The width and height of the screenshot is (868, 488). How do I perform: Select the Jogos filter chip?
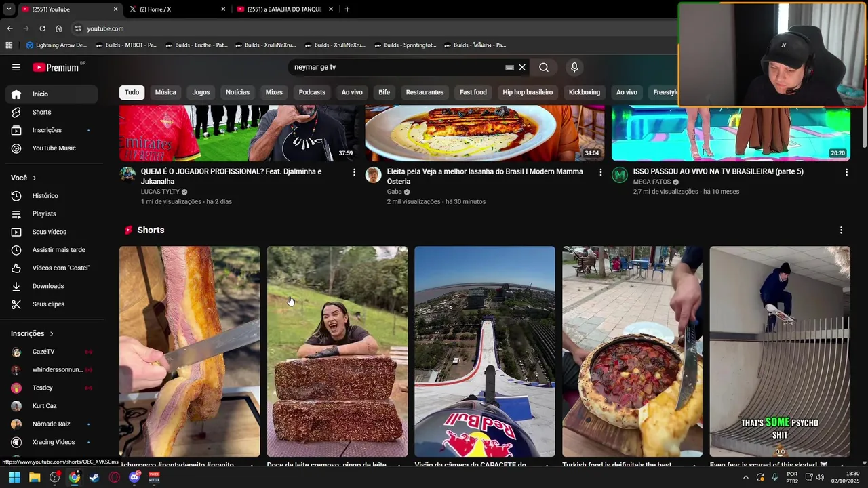click(201, 92)
